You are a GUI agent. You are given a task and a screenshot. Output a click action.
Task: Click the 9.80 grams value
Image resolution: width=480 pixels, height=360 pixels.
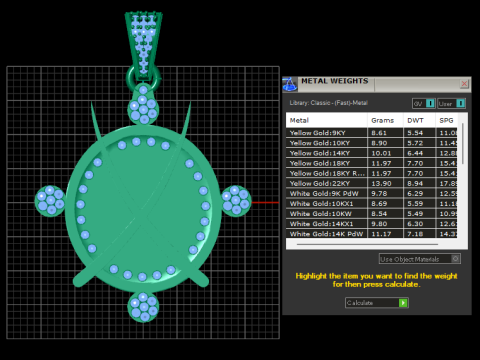(379, 224)
